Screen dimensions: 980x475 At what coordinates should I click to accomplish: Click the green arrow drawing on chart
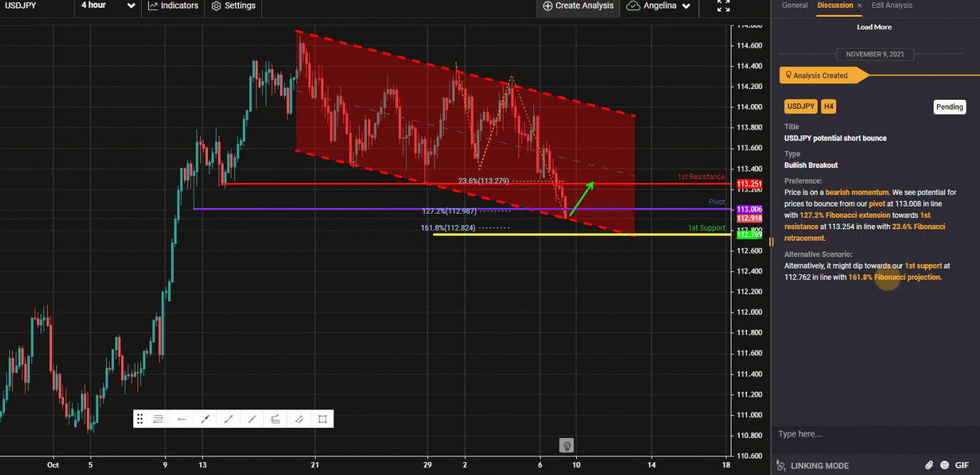[x=581, y=199]
